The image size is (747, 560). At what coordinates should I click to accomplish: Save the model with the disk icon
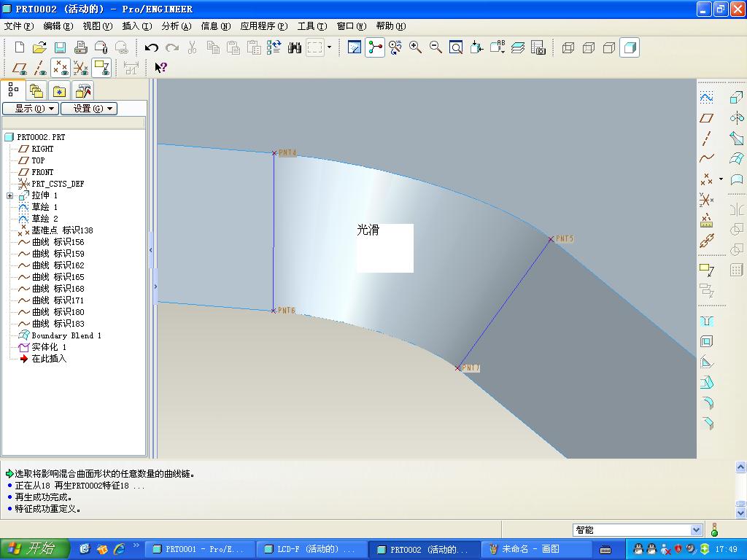tap(60, 47)
